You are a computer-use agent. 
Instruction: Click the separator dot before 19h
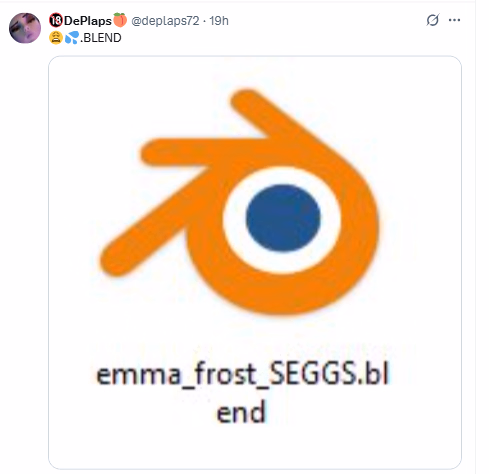pos(204,21)
